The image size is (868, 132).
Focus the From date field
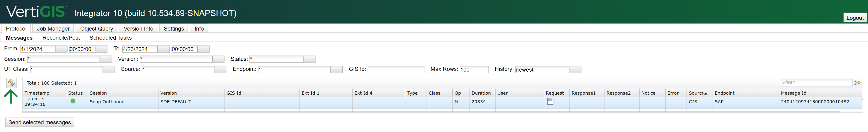[x=38, y=49]
